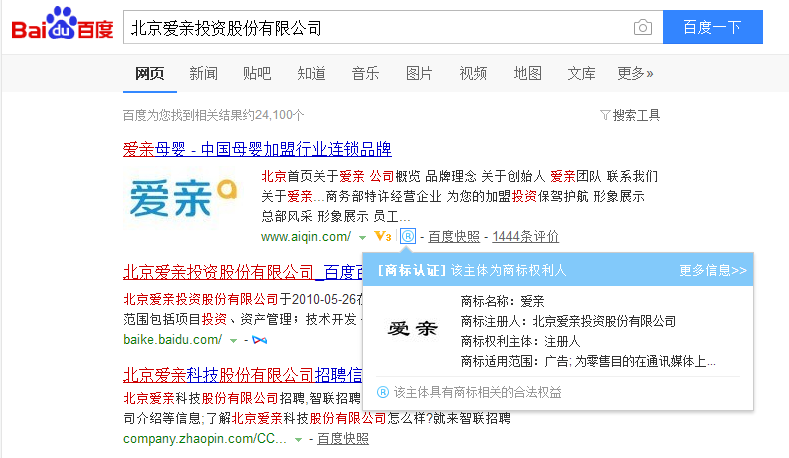Select the 网页 tab
The image size is (789, 458).
[x=149, y=73]
